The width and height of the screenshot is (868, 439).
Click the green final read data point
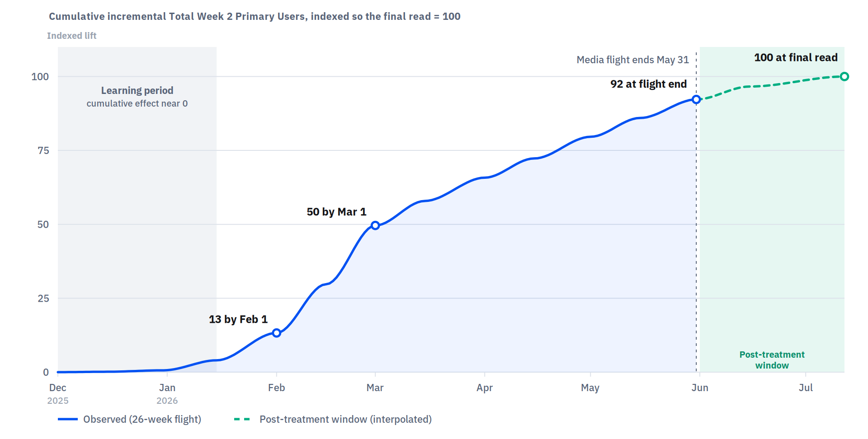click(x=844, y=77)
